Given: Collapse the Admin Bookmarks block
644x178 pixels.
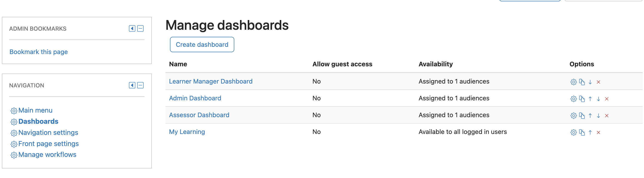Looking at the screenshot, I should coord(140,28).
